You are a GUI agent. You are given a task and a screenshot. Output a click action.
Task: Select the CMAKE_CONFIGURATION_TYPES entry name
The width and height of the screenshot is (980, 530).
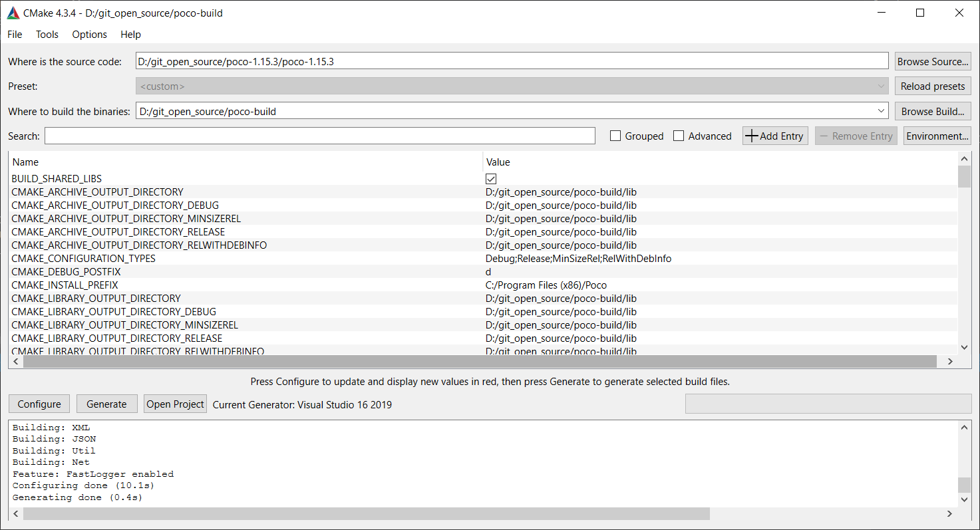(83, 259)
